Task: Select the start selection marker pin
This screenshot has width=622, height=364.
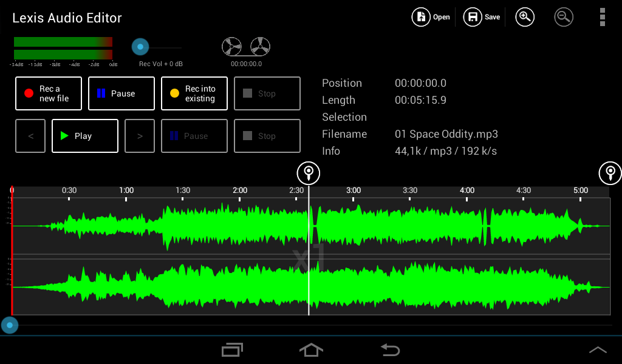Action: pyautogui.click(x=309, y=173)
